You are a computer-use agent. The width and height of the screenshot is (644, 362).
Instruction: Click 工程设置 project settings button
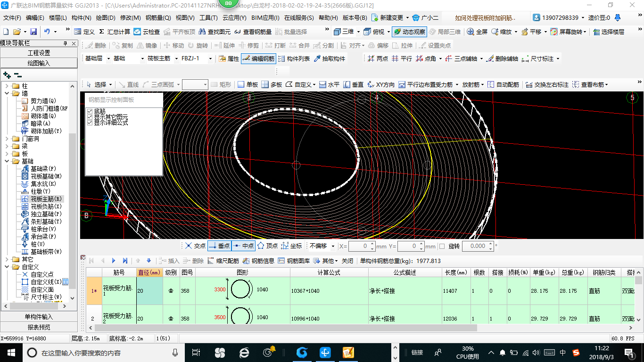coord(39,53)
